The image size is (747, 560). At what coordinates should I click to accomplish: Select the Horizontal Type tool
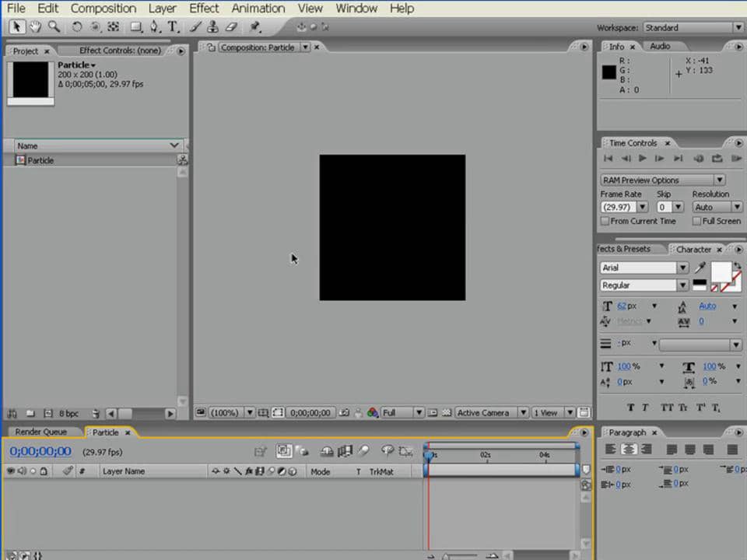click(173, 26)
